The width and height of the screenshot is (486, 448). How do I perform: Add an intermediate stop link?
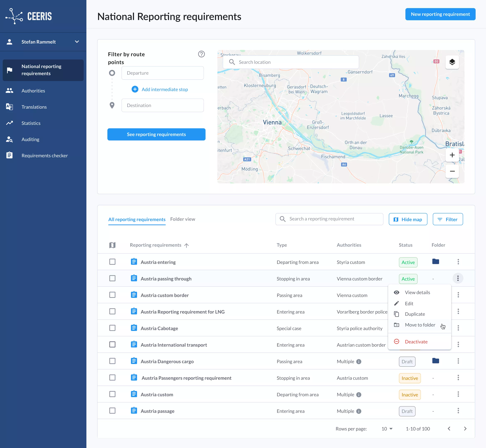click(x=164, y=89)
